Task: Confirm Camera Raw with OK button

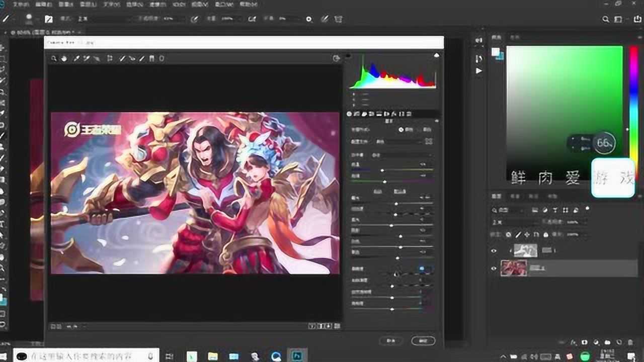Action: 423,340
